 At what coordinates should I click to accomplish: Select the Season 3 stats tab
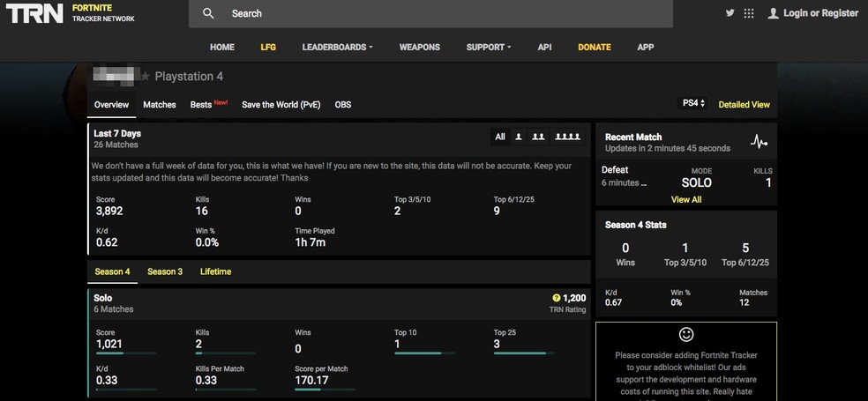point(165,271)
